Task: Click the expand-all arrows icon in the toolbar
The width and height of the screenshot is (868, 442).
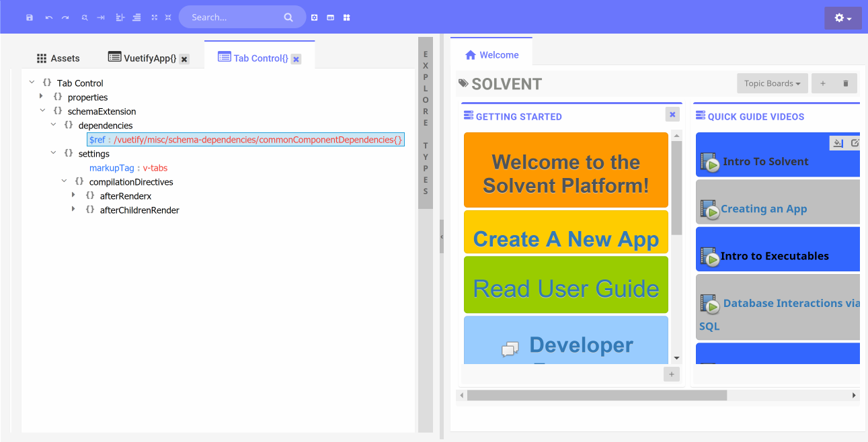Action: point(154,17)
